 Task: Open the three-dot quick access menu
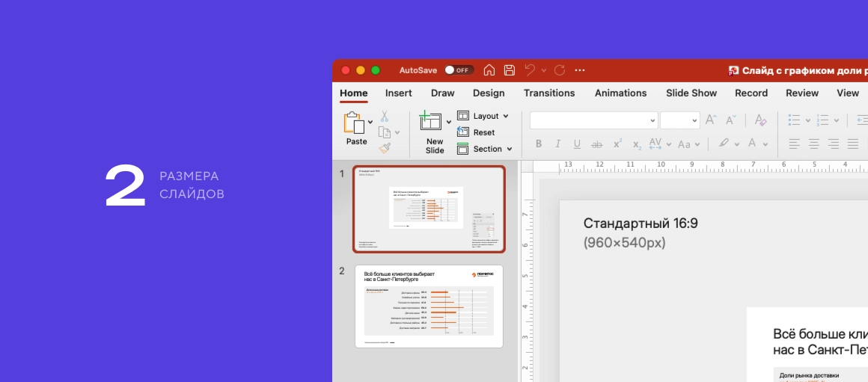coord(580,70)
